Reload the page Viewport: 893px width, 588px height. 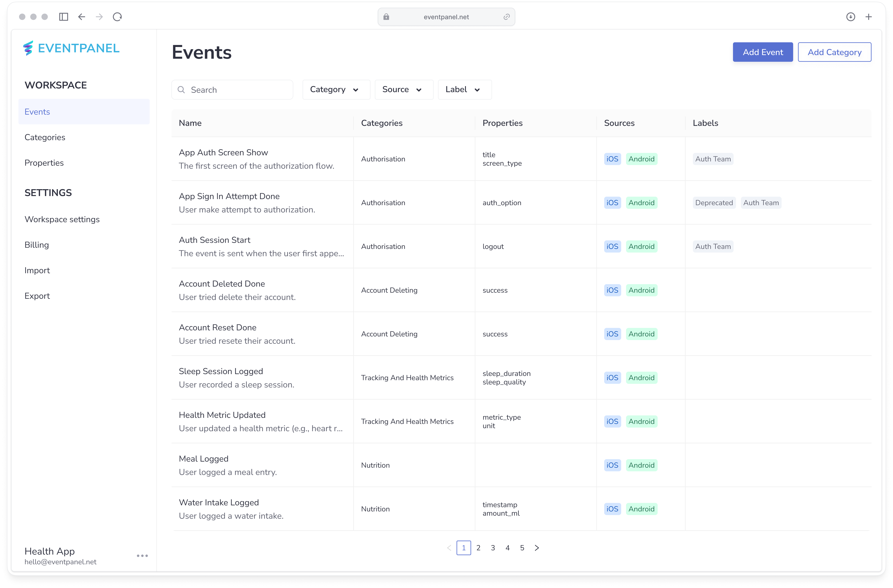pyautogui.click(x=117, y=17)
